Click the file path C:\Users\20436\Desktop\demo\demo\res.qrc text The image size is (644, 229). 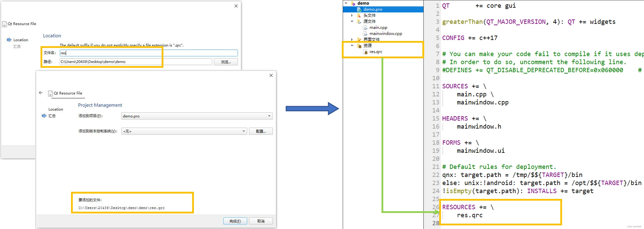pyautogui.click(x=121, y=208)
